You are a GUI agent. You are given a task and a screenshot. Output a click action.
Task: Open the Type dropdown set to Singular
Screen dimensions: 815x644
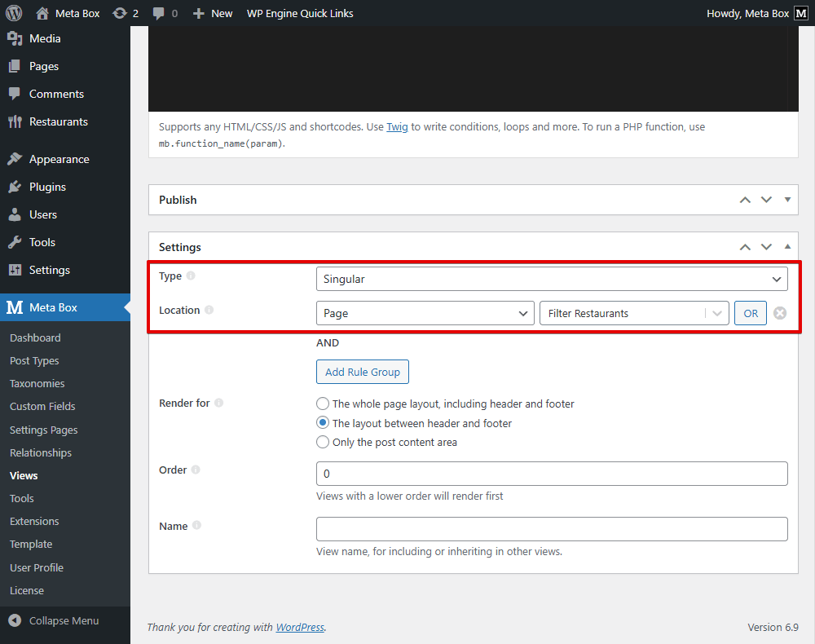(551, 279)
